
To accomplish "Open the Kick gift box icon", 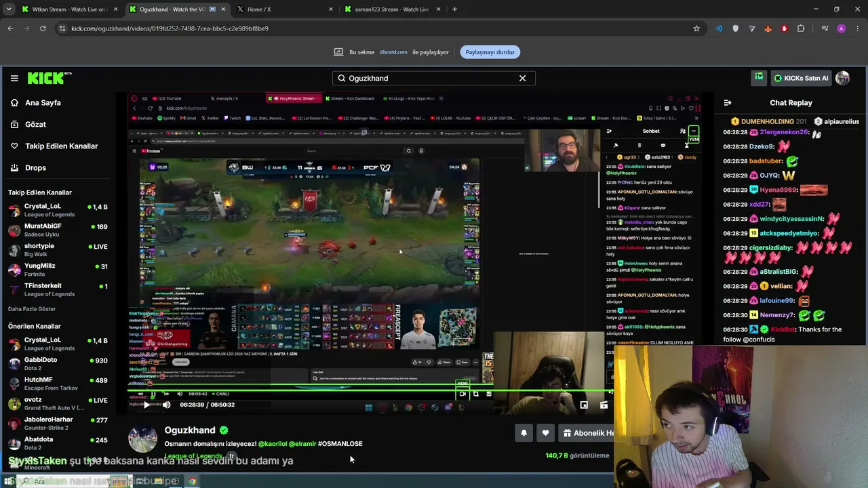I will (x=759, y=78).
